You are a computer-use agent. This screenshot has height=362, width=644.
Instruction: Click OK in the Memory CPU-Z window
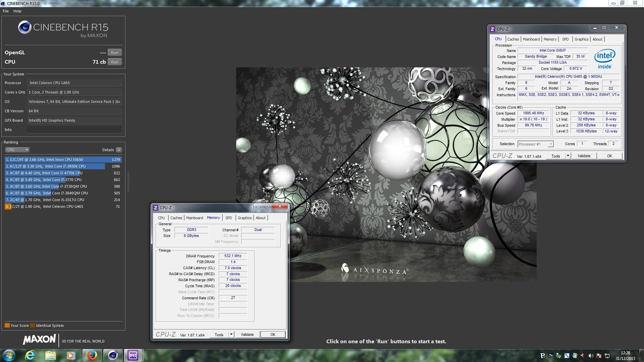(x=273, y=335)
